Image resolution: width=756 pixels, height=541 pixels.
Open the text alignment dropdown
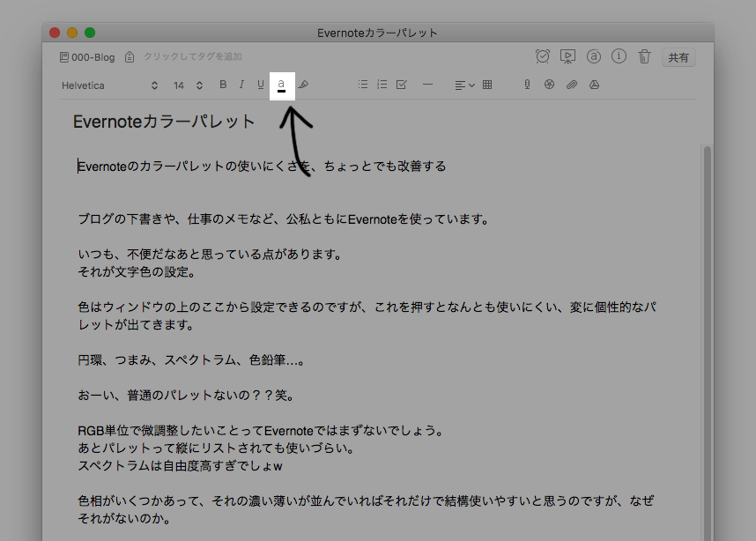(464, 85)
